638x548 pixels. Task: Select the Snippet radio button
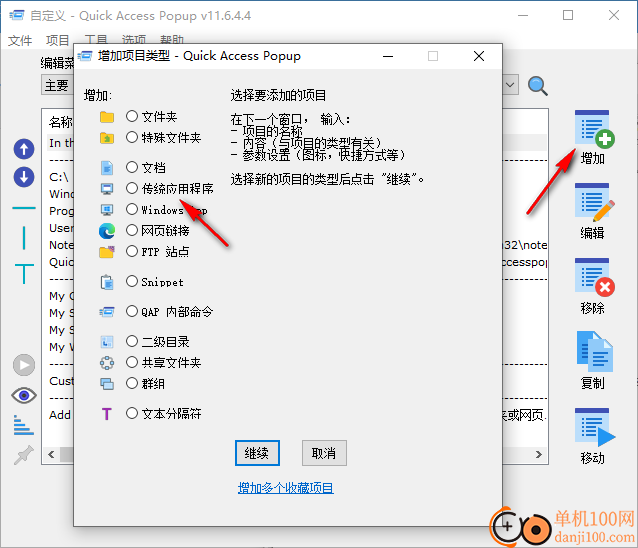[x=131, y=282]
